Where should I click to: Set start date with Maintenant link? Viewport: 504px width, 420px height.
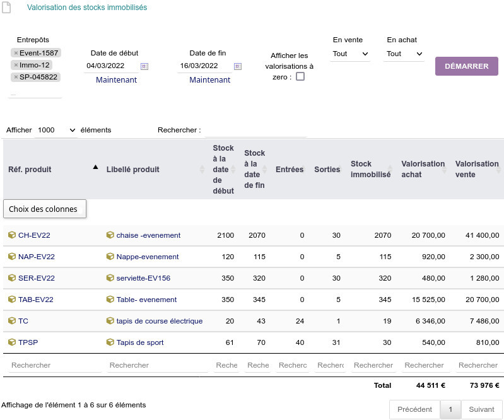tap(116, 80)
